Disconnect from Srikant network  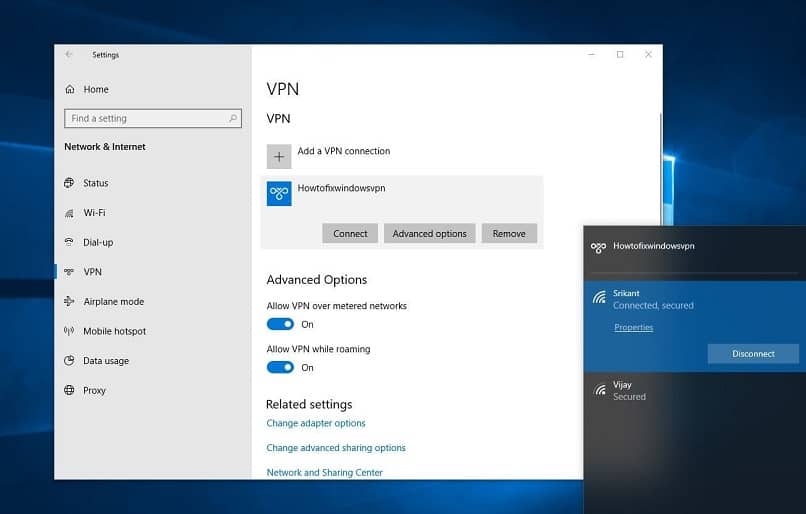753,353
